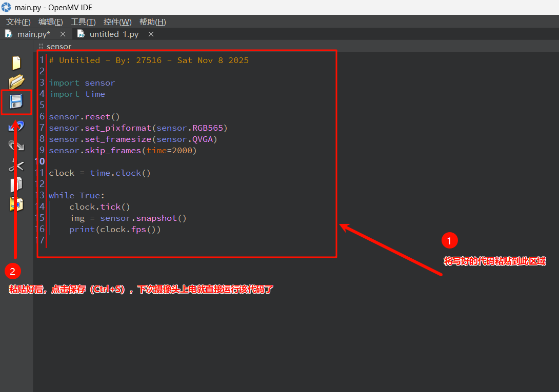Switch to the untitled 1.py tab
Image resolution: width=559 pixels, height=392 pixels.
click(x=114, y=34)
